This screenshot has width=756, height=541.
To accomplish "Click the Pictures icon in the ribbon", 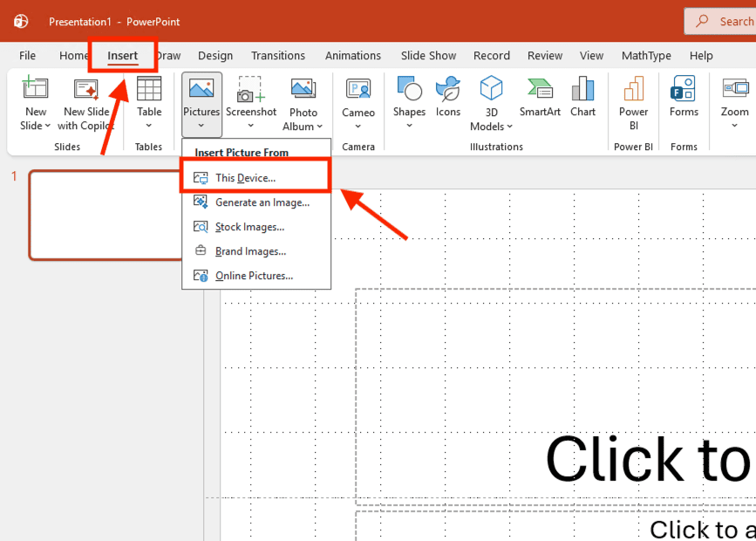I will click(201, 89).
